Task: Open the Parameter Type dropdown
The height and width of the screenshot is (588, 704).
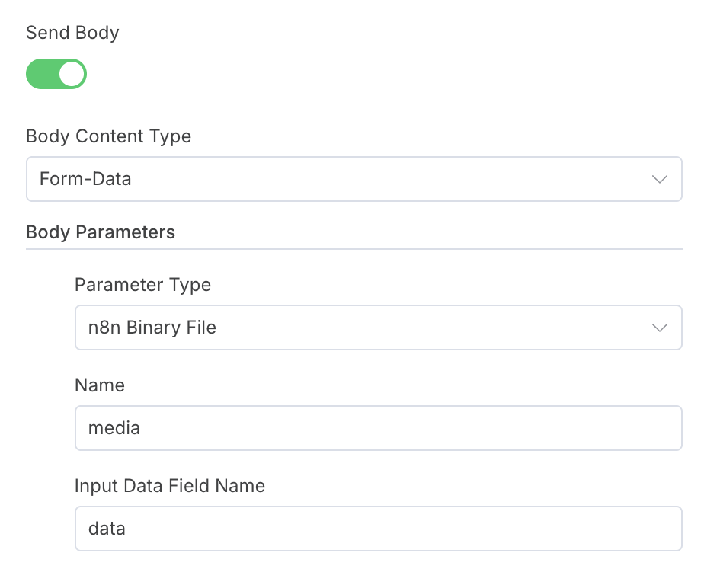Action: (379, 328)
